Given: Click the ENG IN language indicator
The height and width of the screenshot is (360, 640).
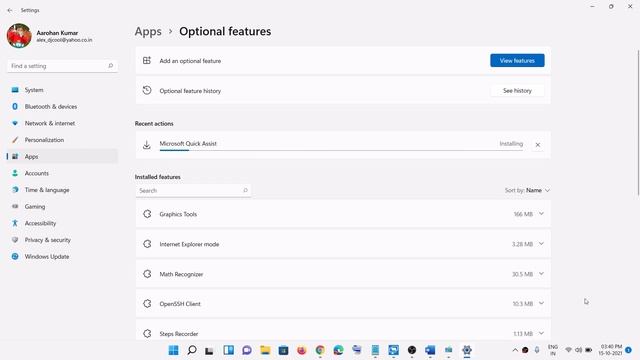Looking at the screenshot, I should [553, 350].
